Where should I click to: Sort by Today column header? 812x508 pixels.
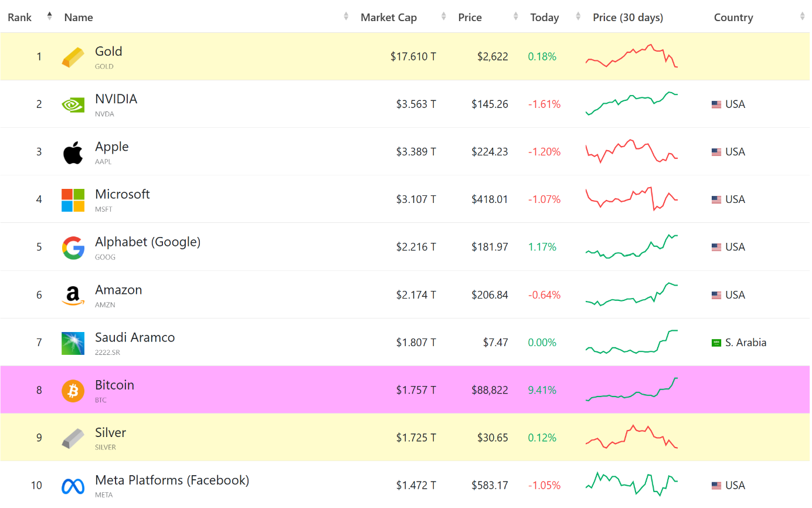coord(545,18)
